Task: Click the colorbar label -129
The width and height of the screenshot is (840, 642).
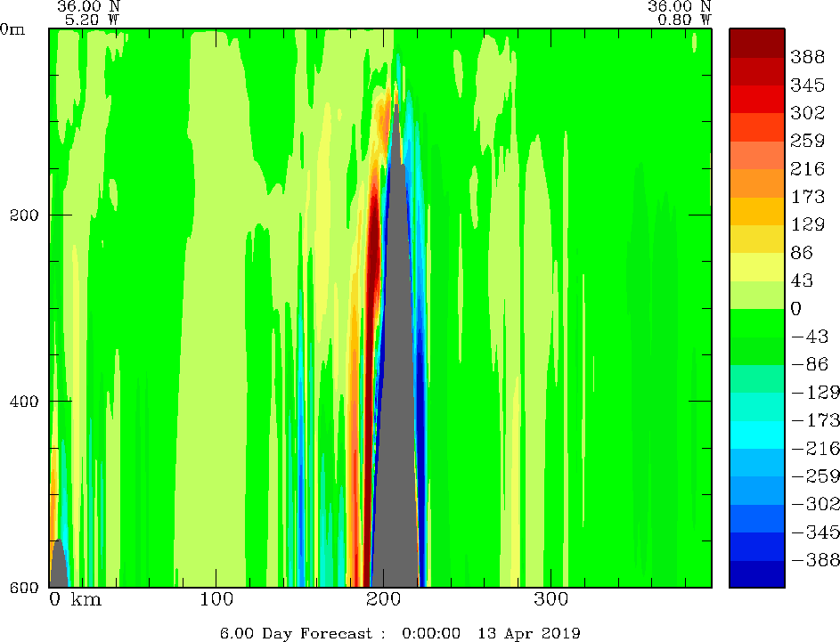Action: pos(815,392)
